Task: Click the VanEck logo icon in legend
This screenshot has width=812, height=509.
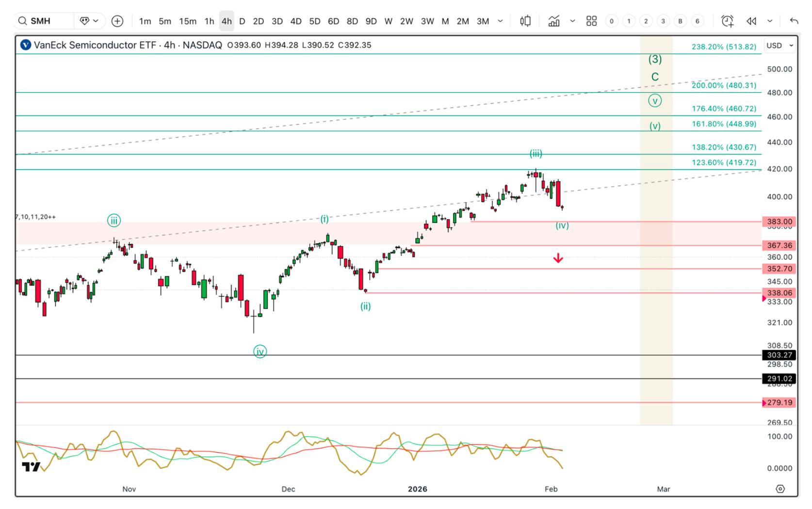Action: (26, 45)
